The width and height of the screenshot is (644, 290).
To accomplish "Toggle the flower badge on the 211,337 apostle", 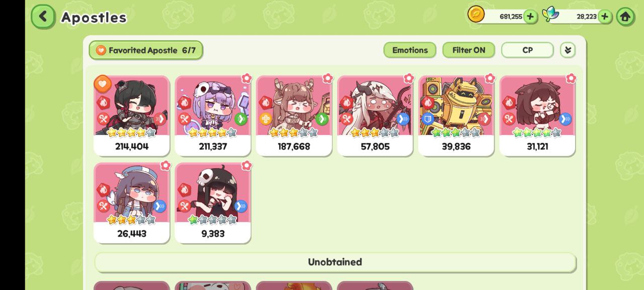I will (x=246, y=79).
